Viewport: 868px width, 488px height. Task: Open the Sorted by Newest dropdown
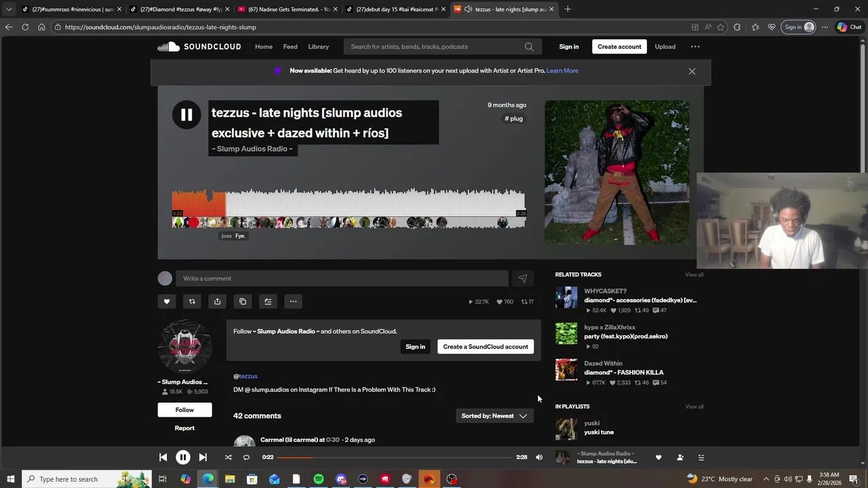coord(494,416)
